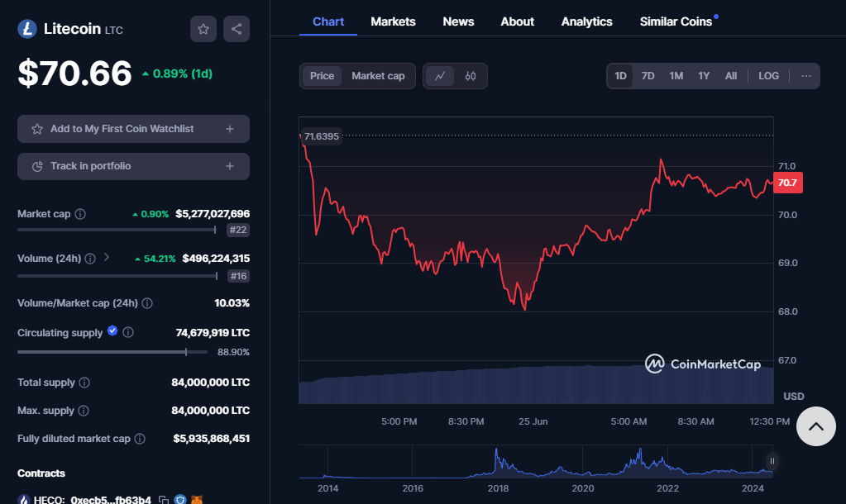Click the 0.89% (1d) change text
The width and height of the screenshot is (846, 504).
tap(178, 74)
